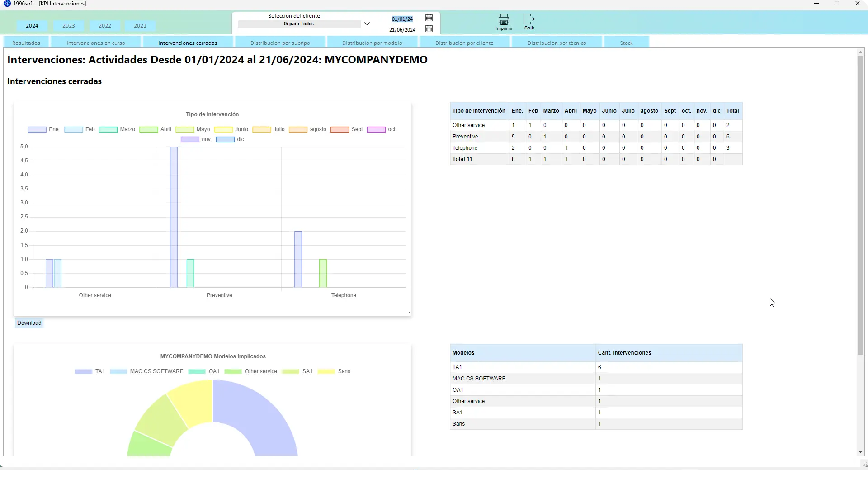Toggle Ene. series in chart legend
Screen dimensions: 868x484
44,129
